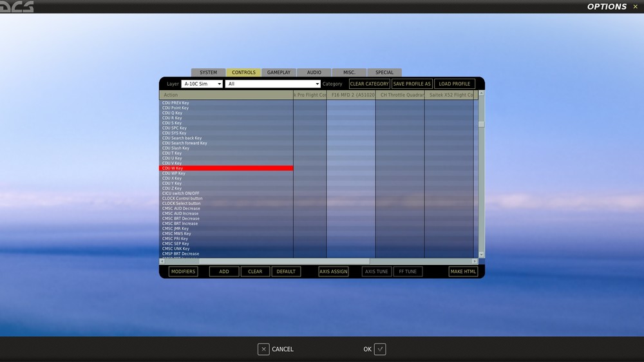Image resolution: width=644 pixels, height=362 pixels.
Task: Click the MAKE HTML button
Action: [463, 272]
